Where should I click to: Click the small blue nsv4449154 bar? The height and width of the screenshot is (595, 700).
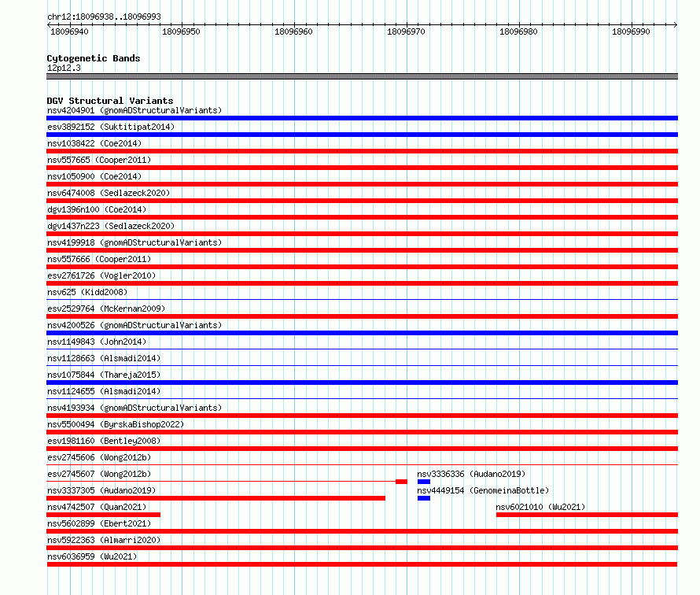pyautogui.click(x=424, y=498)
